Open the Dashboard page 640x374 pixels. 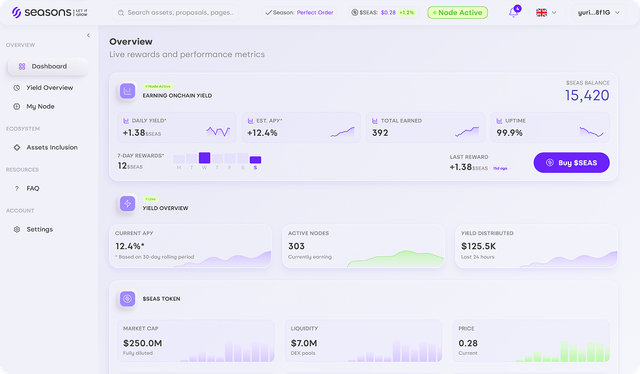pos(48,66)
